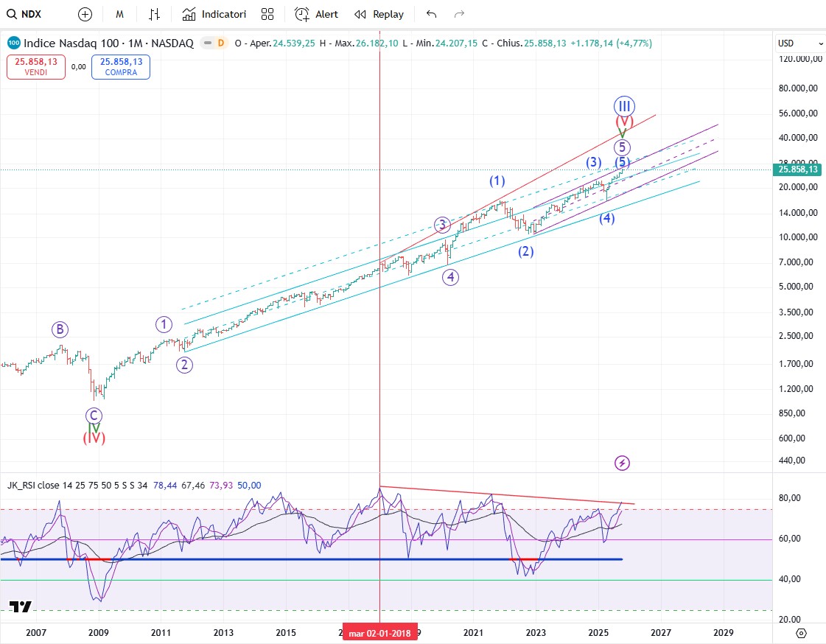The height and width of the screenshot is (644, 826).
Task: Click the redo arrow
Action: pos(459,14)
